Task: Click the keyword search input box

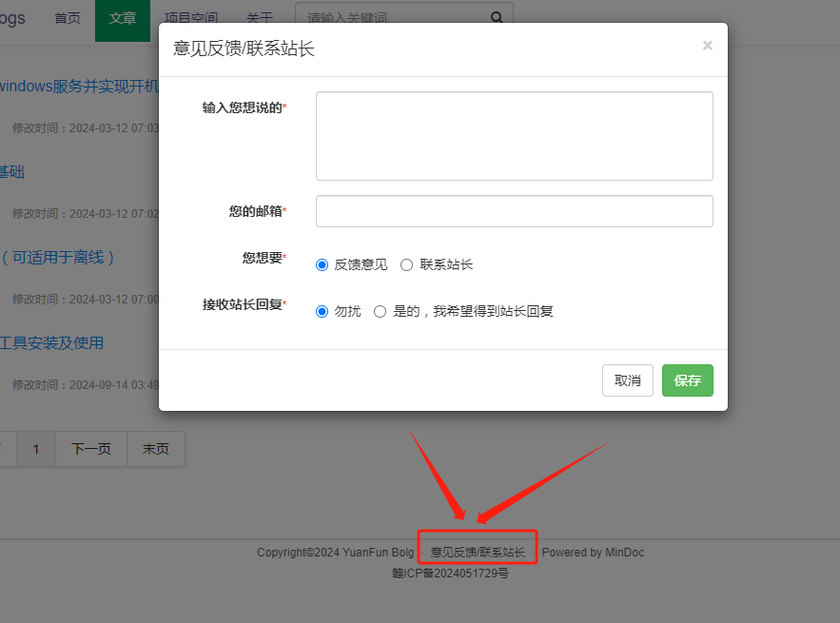Action: click(390, 17)
